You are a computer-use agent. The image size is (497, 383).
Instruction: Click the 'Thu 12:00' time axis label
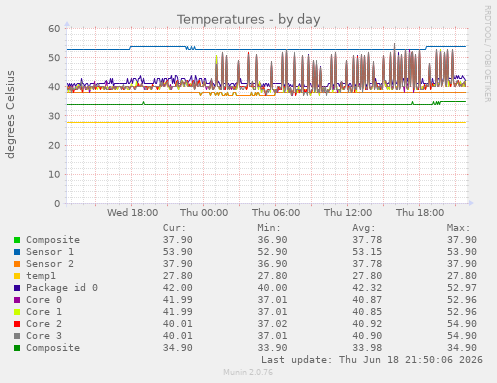[x=348, y=213]
